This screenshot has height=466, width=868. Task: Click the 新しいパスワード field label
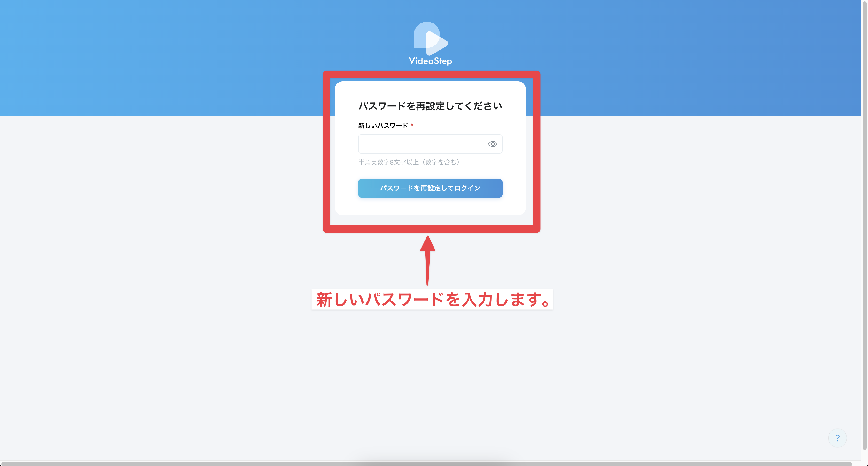click(383, 126)
